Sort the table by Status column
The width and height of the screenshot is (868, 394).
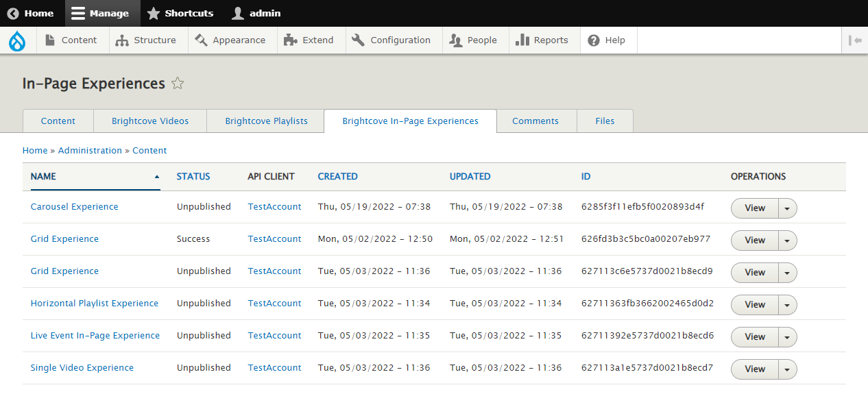point(193,177)
